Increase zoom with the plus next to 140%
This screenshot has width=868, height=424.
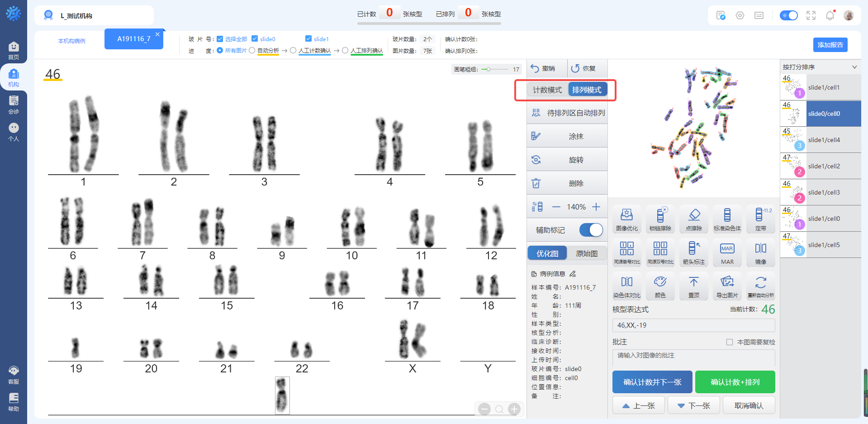[596, 207]
